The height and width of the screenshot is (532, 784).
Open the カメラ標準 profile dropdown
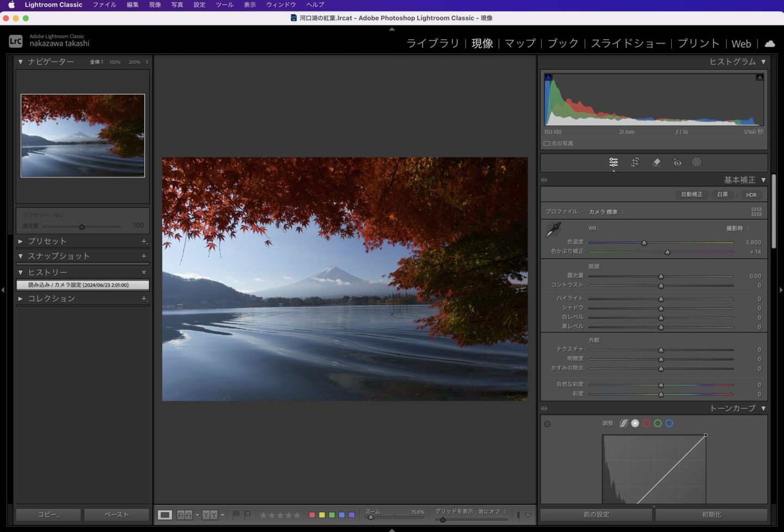606,212
